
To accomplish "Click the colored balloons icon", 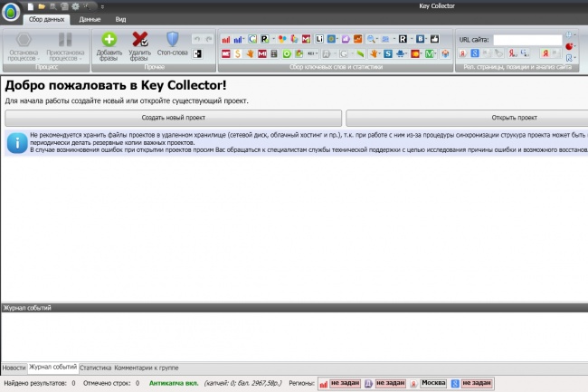I will click(x=282, y=39).
